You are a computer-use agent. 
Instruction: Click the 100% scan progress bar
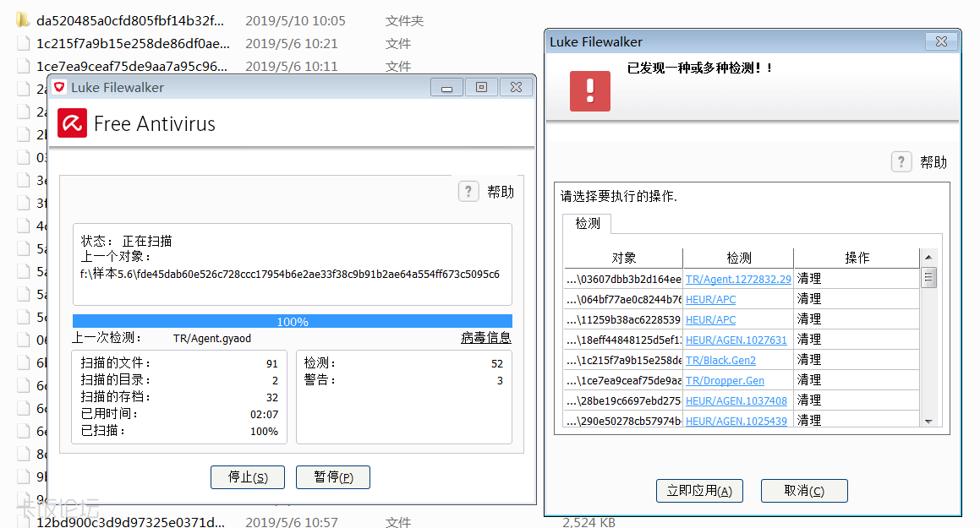coord(292,321)
